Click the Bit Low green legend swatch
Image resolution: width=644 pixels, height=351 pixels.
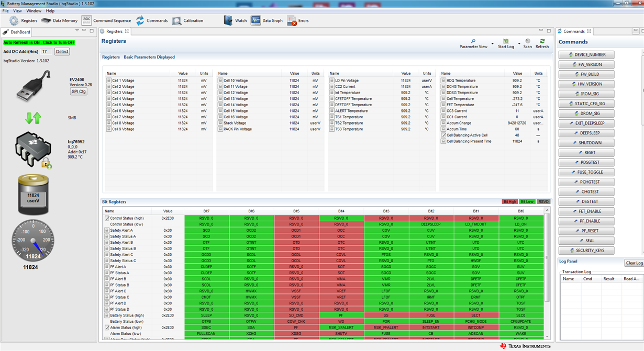(x=527, y=201)
